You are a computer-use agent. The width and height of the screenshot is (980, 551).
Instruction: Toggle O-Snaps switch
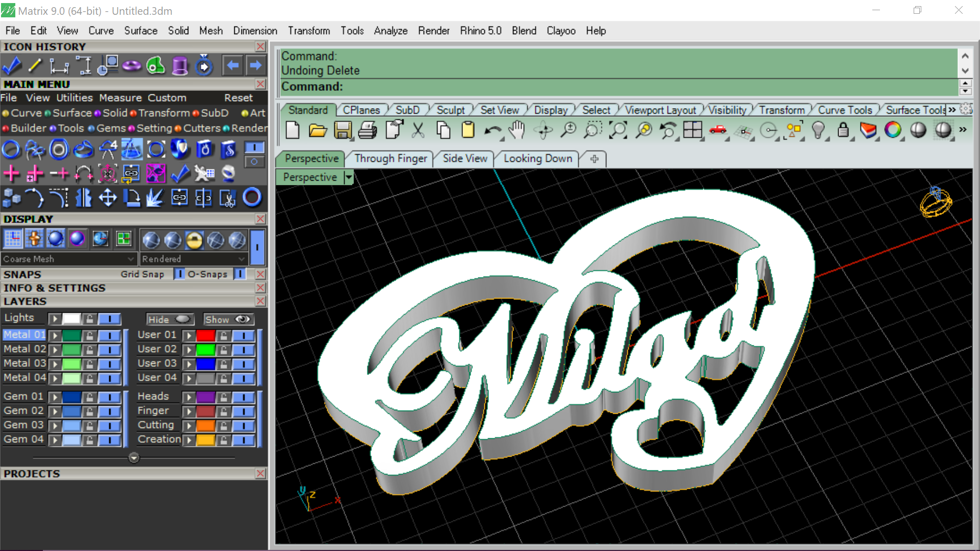click(x=239, y=274)
